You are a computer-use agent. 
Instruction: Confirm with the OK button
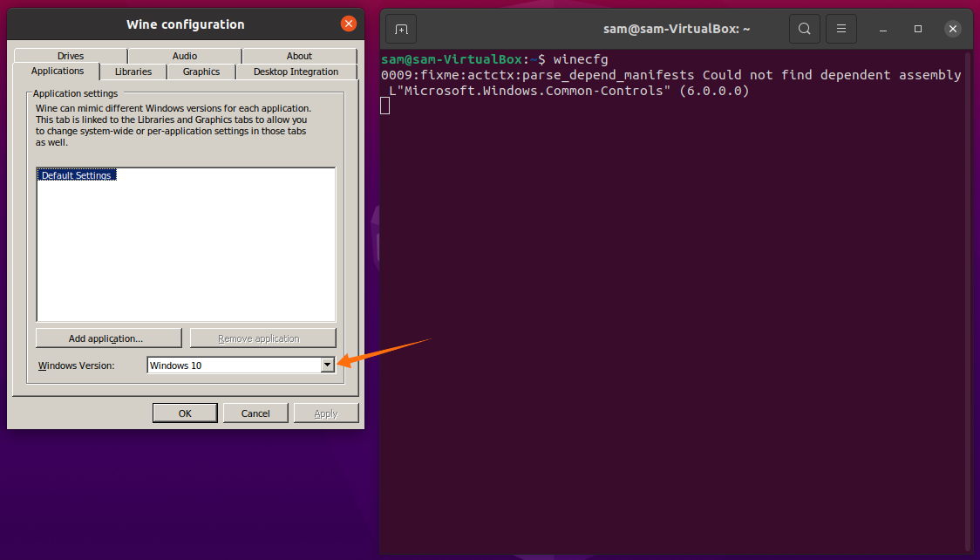tap(185, 413)
